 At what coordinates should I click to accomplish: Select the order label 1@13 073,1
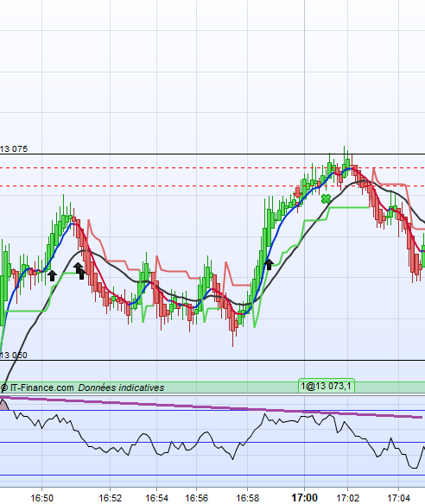pyautogui.click(x=327, y=386)
